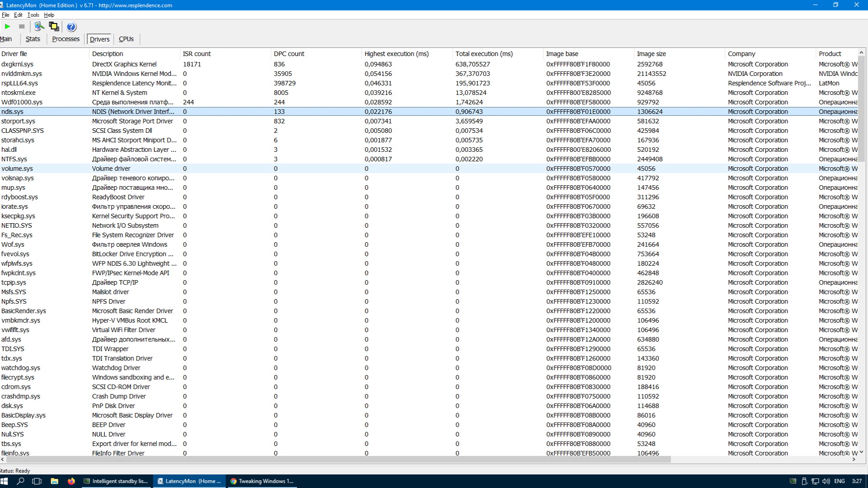Open File Explorer from the taskbar
This screenshot has width=868, height=488.
[x=54, y=481]
